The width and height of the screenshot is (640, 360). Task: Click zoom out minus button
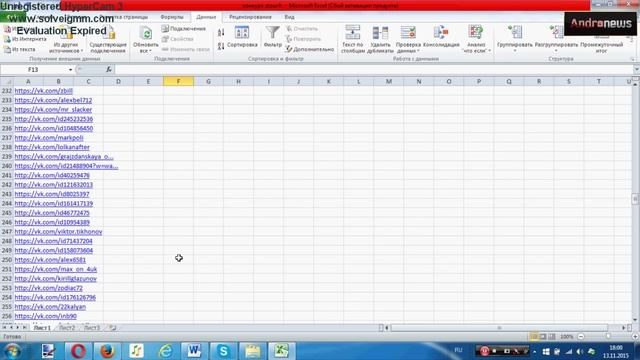[x=581, y=337]
